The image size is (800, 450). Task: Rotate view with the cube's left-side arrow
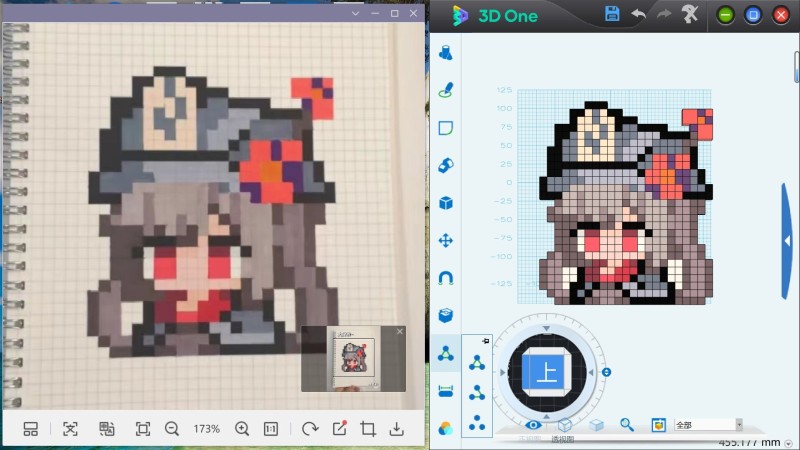point(503,372)
